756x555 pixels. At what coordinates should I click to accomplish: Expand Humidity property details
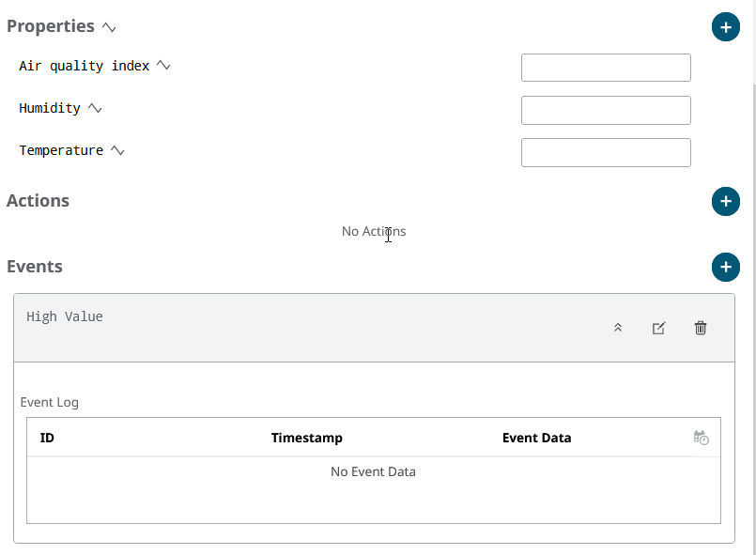(x=95, y=108)
